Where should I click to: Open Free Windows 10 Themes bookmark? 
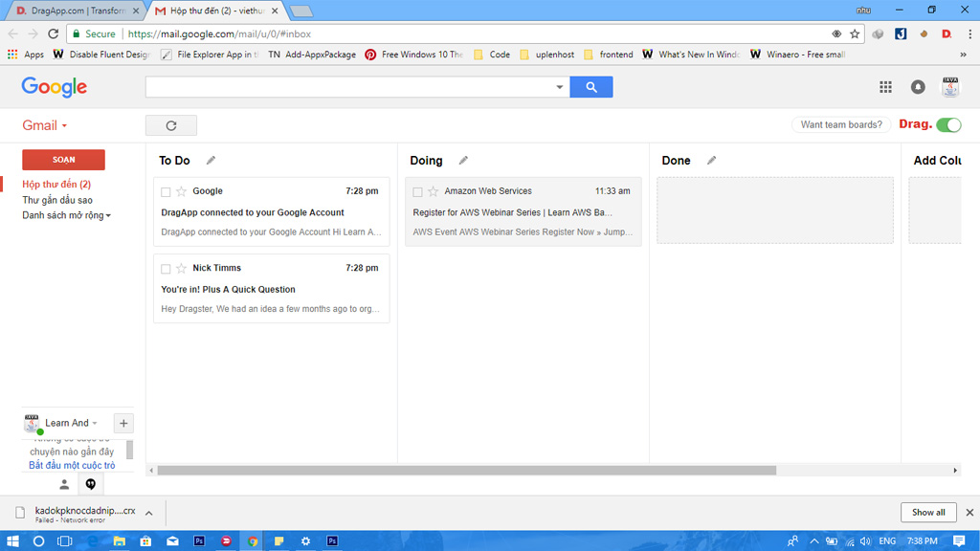point(414,55)
